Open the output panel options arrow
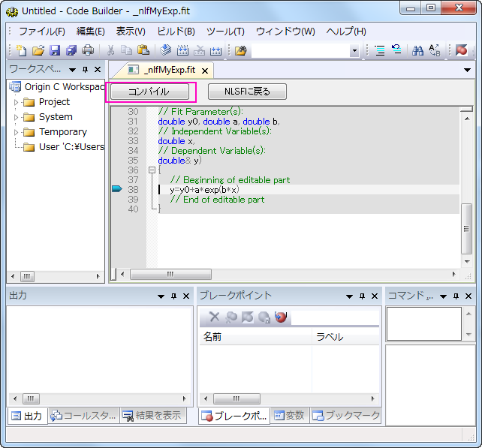The width and height of the screenshot is (482, 448). coord(161,296)
